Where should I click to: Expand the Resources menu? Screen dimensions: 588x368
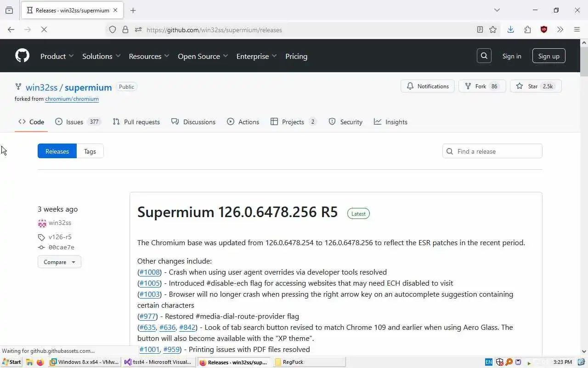pos(149,56)
